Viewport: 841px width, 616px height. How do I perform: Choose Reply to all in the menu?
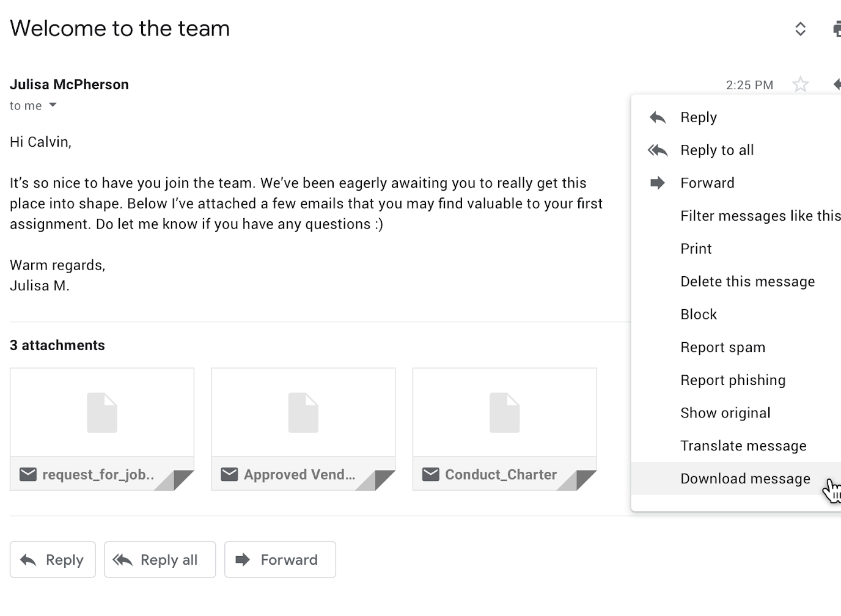[716, 150]
